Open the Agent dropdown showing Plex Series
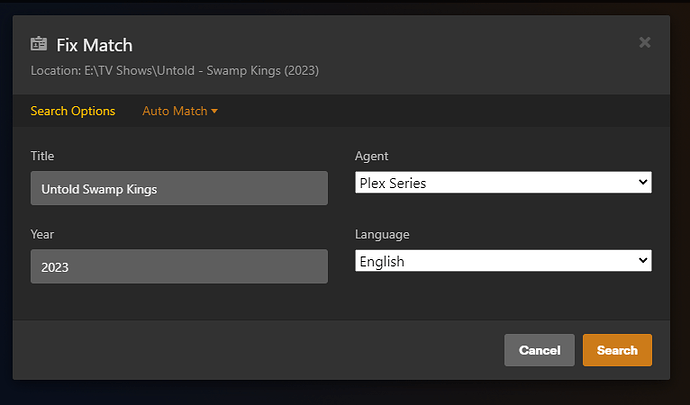Screen dimensions: 690x405 point(502,182)
